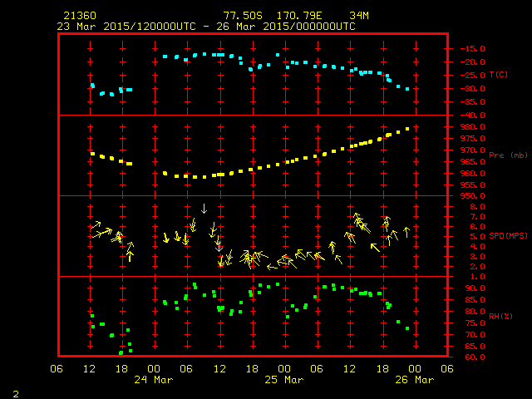The image size is (532, 399).
Task: Click the elevation 34M label
Action: tap(359, 16)
